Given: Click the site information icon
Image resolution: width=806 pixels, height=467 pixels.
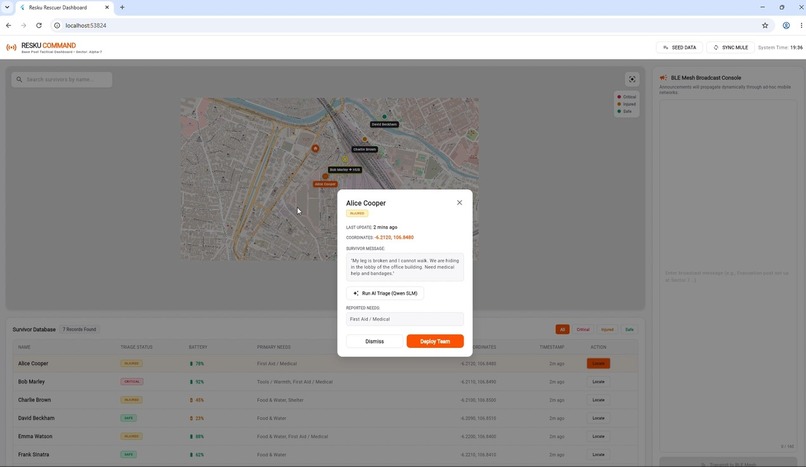Looking at the screenshot, I should (57, 25).
